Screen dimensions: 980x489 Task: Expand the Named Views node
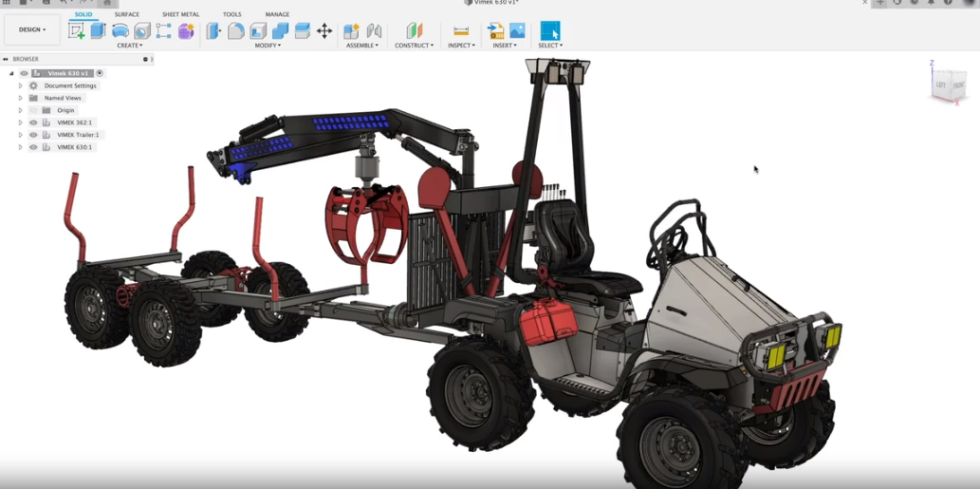click(20, 98)
